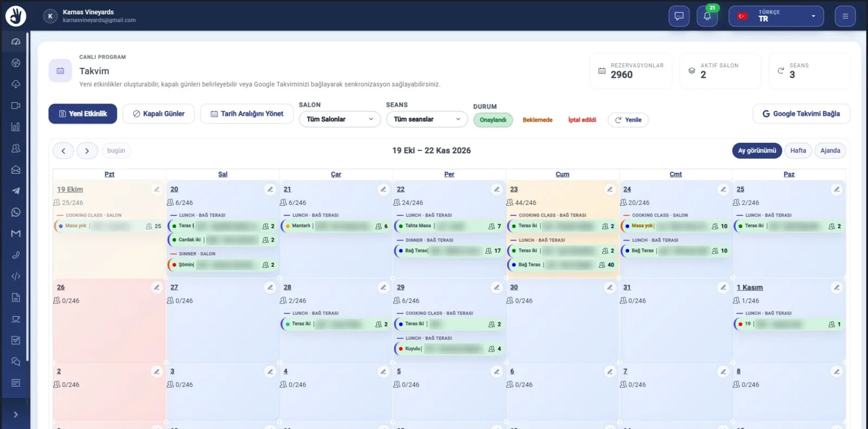Screen dimensions: 868x429
Task: Switch to the Ajanda view
Action: [x=830, y=151]
